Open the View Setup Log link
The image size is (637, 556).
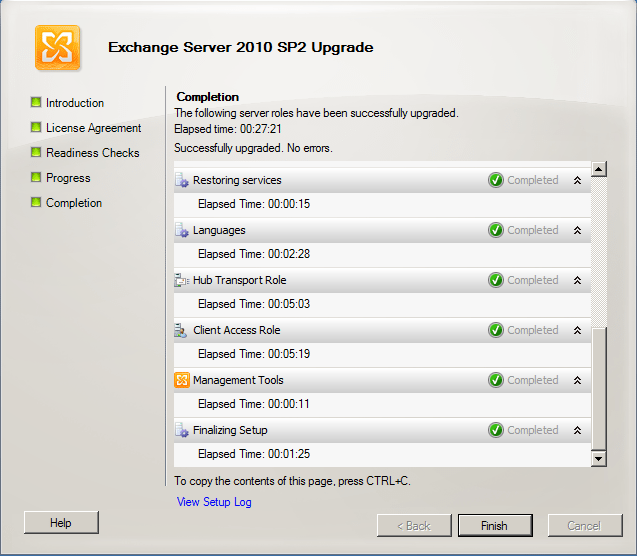pyautogui.click(x=214, y=502)
